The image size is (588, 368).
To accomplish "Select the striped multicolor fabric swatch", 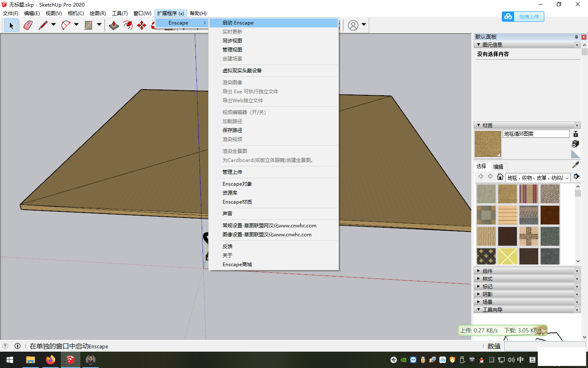I will pyautogui.click(x=529, y=194).
